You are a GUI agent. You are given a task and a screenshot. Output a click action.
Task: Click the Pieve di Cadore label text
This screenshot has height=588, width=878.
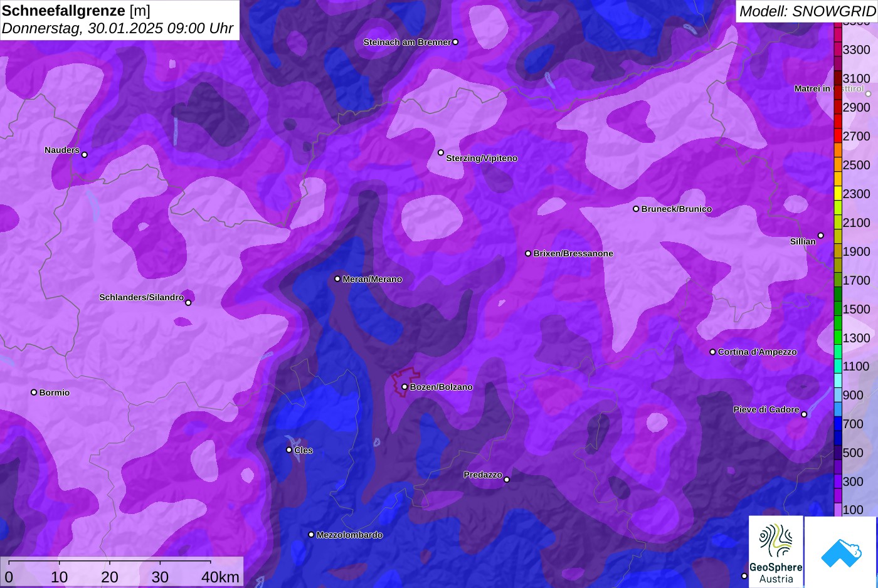(766, 409)
